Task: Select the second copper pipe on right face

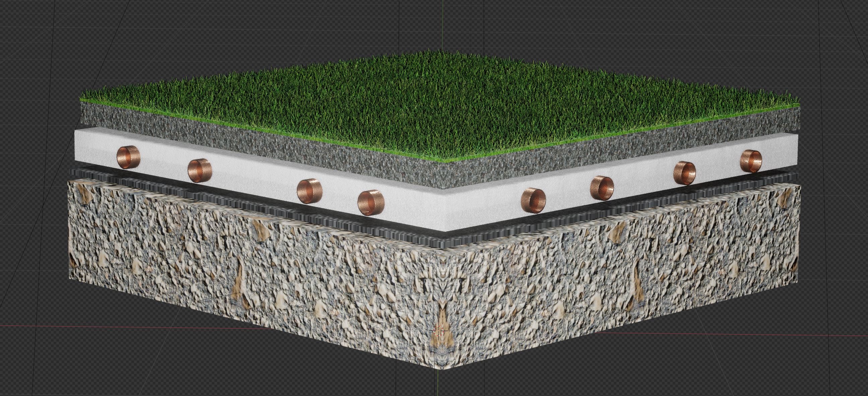Action: tap(602, 188)
